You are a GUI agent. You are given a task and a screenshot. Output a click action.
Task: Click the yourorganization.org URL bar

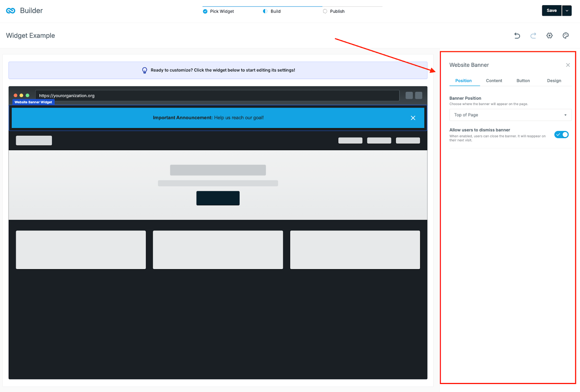coord(217,96)
